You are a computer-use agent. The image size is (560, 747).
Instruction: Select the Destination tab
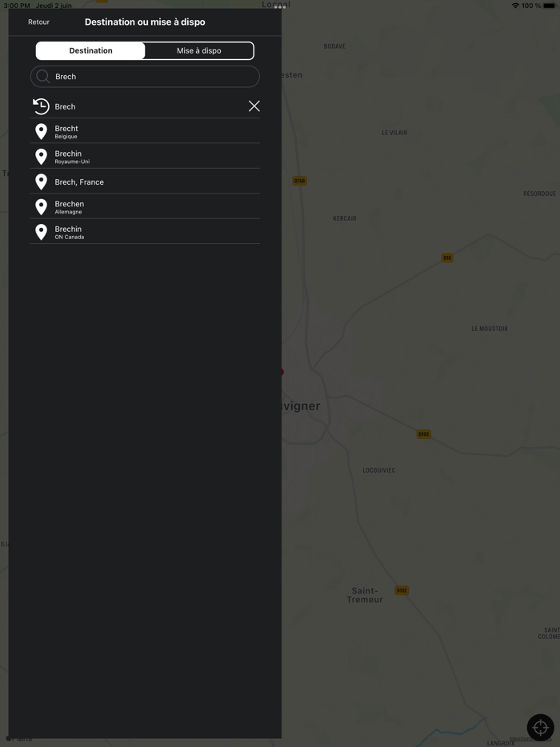[90, 50]
